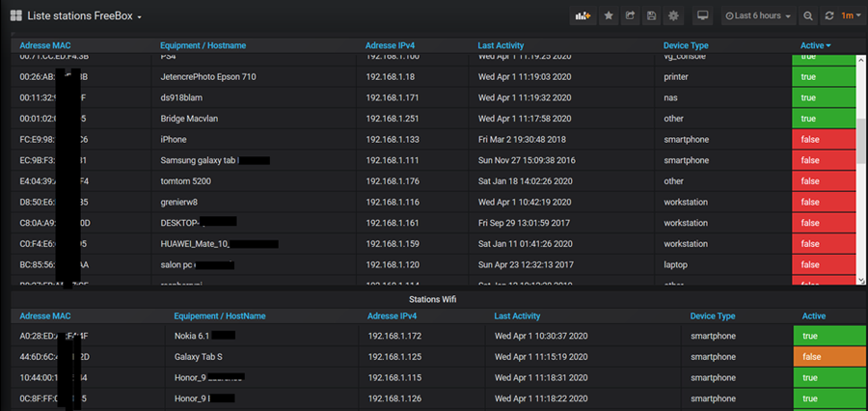Refresh the dashboard now
The image size is (868, 411).
[x=828, y=16]
